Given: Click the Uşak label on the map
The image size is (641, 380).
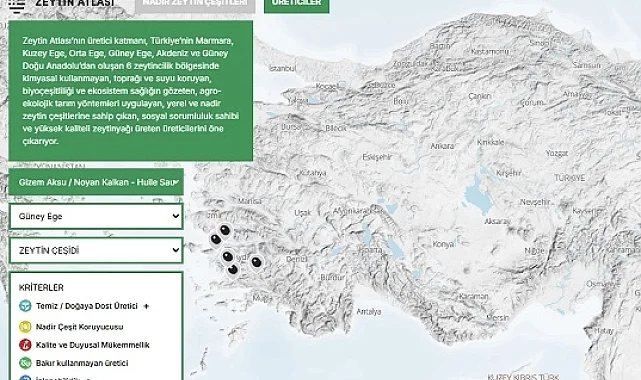Looking at the screenshot, I should pyautogui.click(x=303, y=212).
